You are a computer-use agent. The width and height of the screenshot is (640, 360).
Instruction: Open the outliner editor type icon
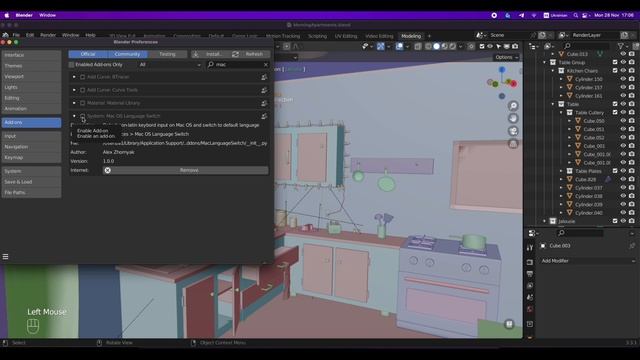click(x=533, y=46)
